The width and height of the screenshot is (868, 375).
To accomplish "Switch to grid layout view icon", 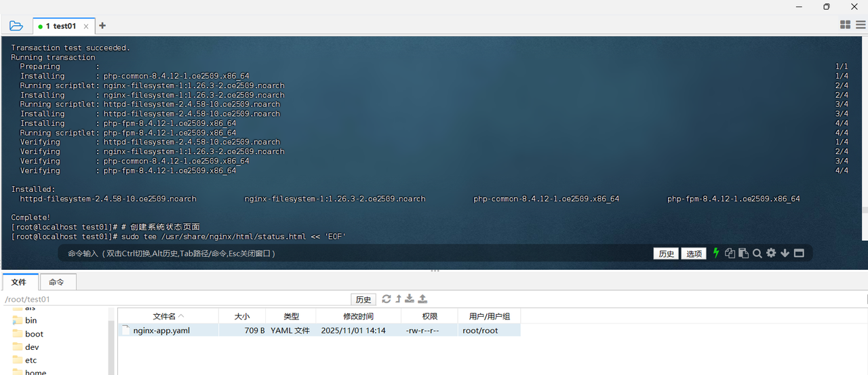I will [845, 25].
